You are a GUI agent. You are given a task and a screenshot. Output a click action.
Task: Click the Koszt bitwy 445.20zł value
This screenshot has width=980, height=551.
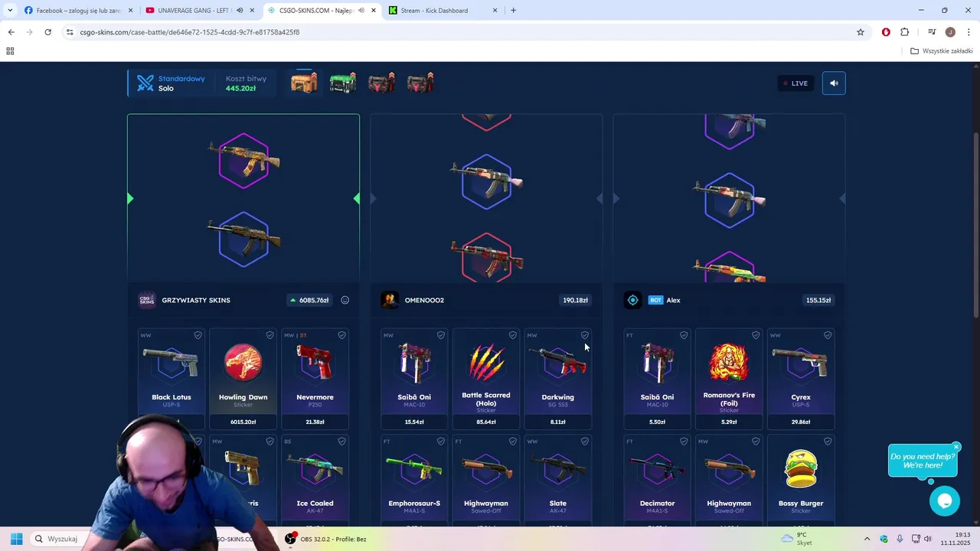pyautogui.click(x=240, y=89)
